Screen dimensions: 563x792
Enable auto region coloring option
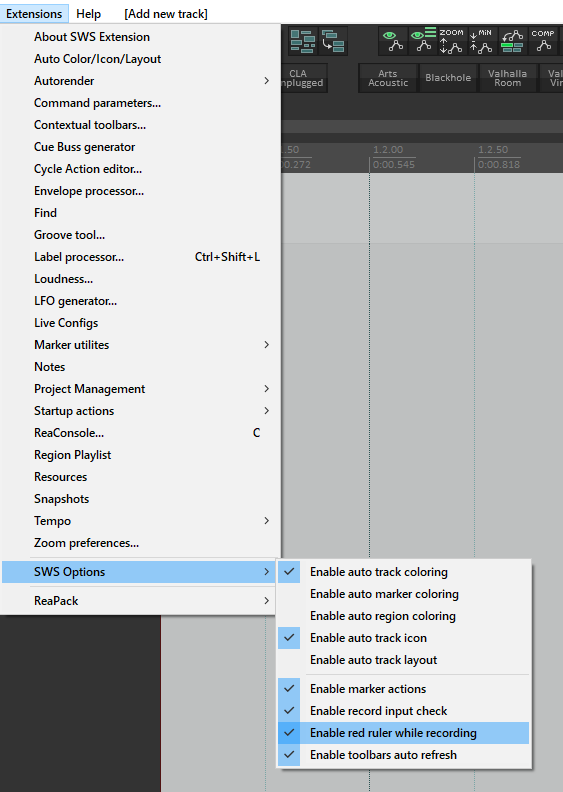coord(404,616)
